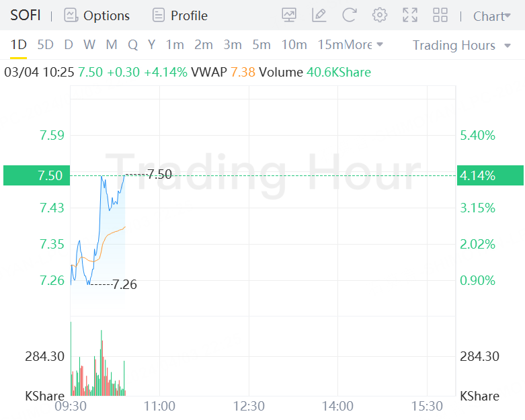Click the 7.50 high price annotation
The image size is (525, 420).
tap(160, 174)
